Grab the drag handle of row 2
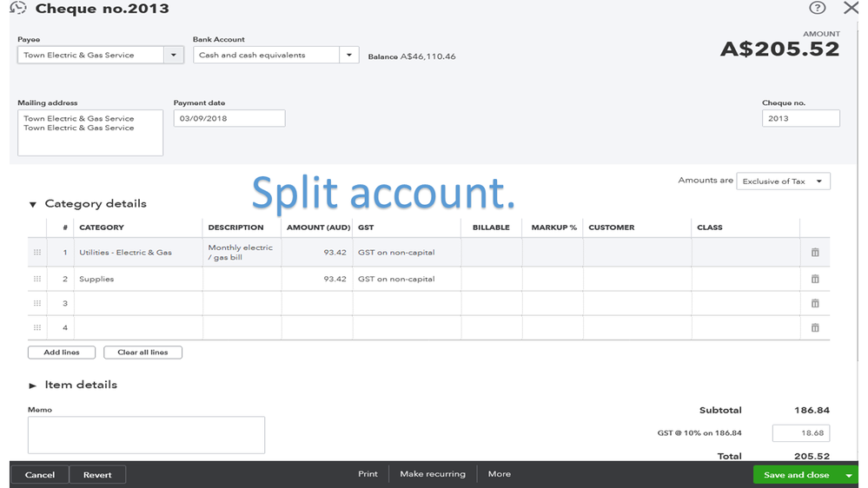This screenshot has width=868, height=488. [x=37, y=279]
